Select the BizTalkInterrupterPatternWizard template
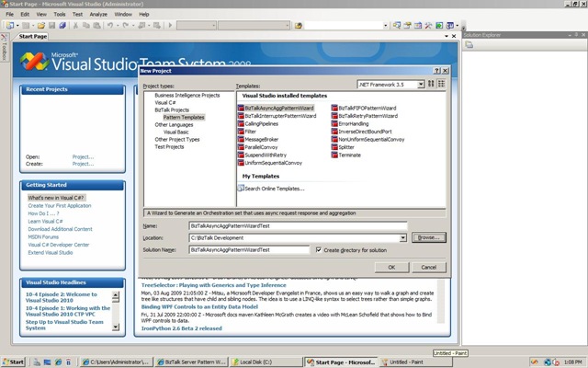Viewport: 588px width, 368px height. pos(277,116)
